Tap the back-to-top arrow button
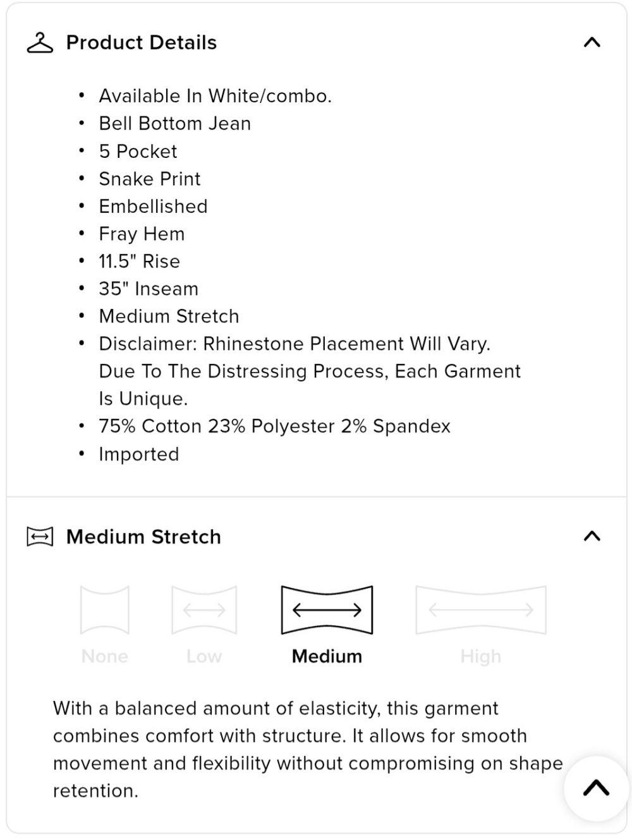Screen dimensions: 632x840 pos(595,788)
